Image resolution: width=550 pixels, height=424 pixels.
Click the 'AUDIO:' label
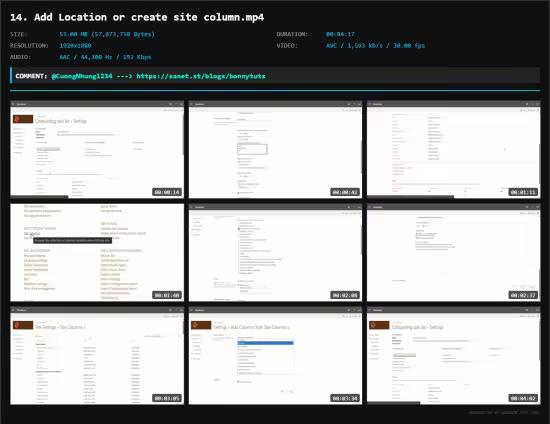pos(20,57)
